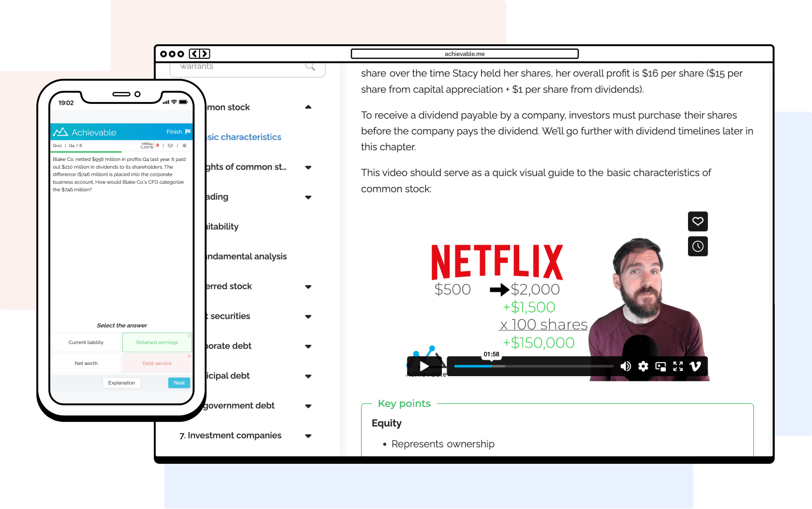Select the Current liability answer

coord(86,343)
